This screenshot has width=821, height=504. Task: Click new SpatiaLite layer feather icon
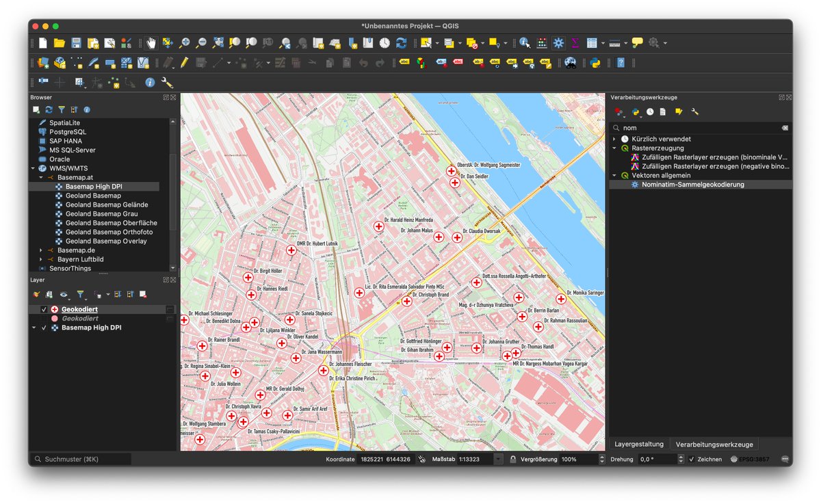[93, 62]
